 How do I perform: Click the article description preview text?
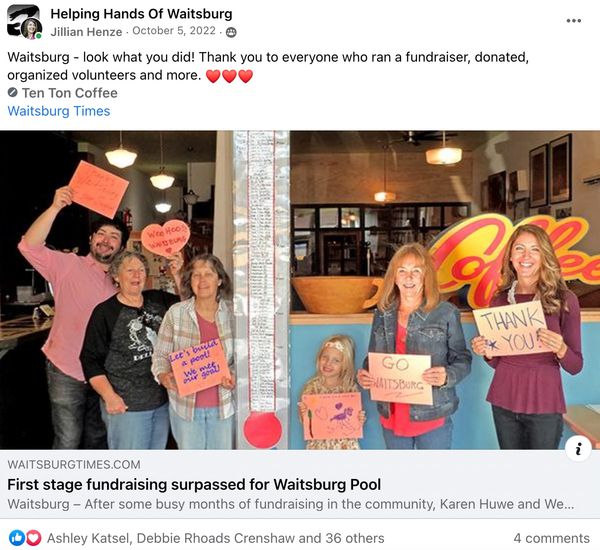coord(291,504)
